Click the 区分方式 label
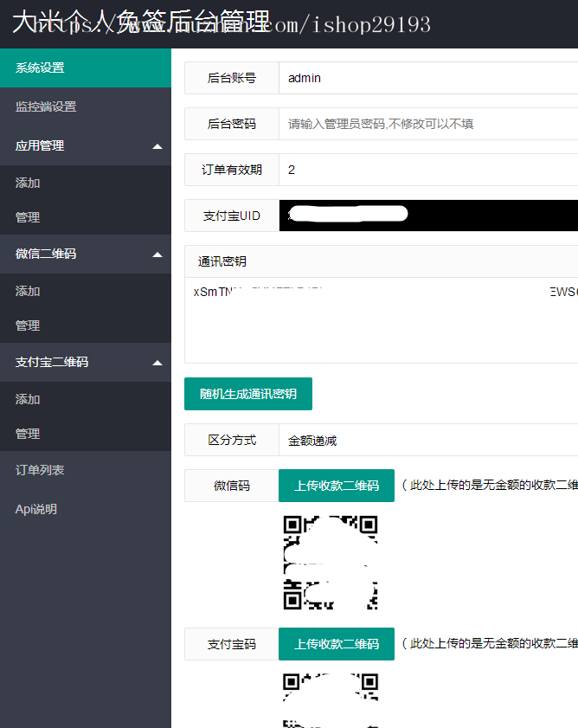Image resolution: width=578 pixels, height=728 pixels. tap(232, 440)
